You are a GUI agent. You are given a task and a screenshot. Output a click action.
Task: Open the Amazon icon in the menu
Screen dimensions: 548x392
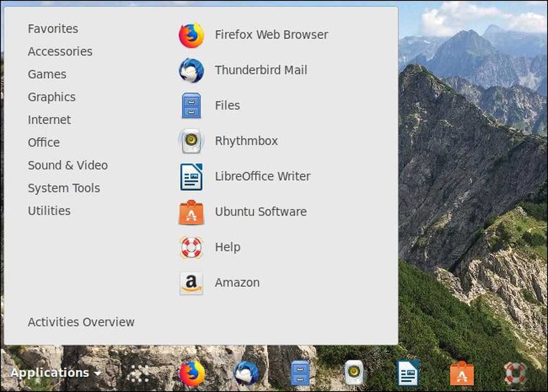[191, 283]
